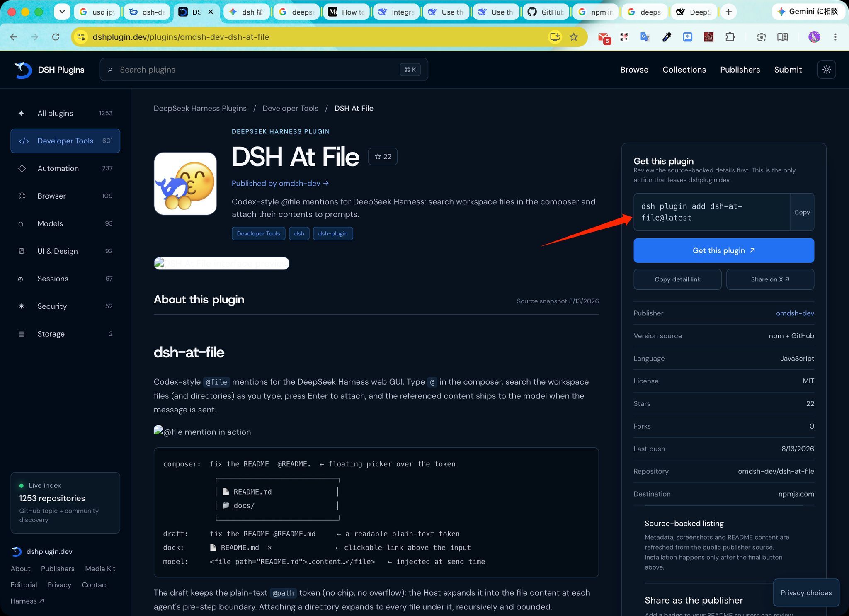Open the Gmail extension icon

pos(604,38)
